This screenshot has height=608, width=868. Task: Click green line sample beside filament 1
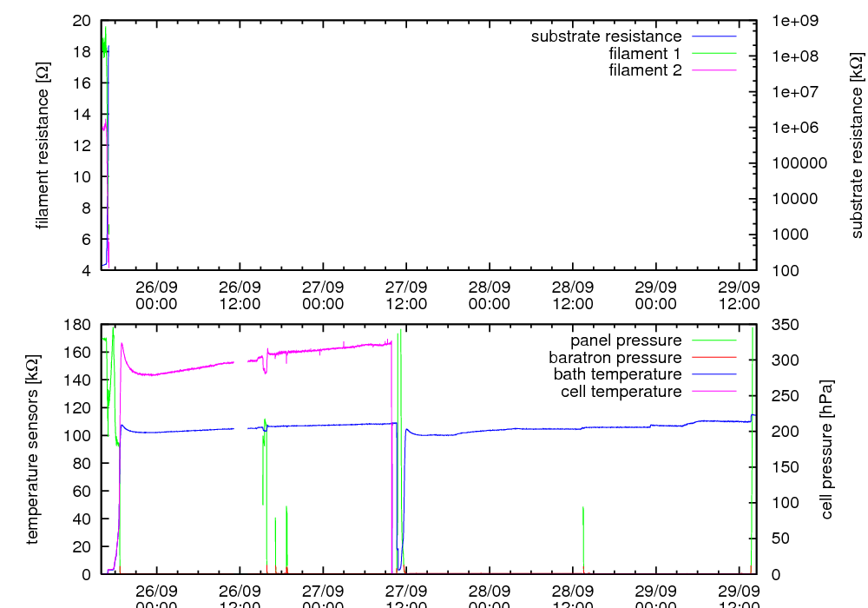coord(713,54)
